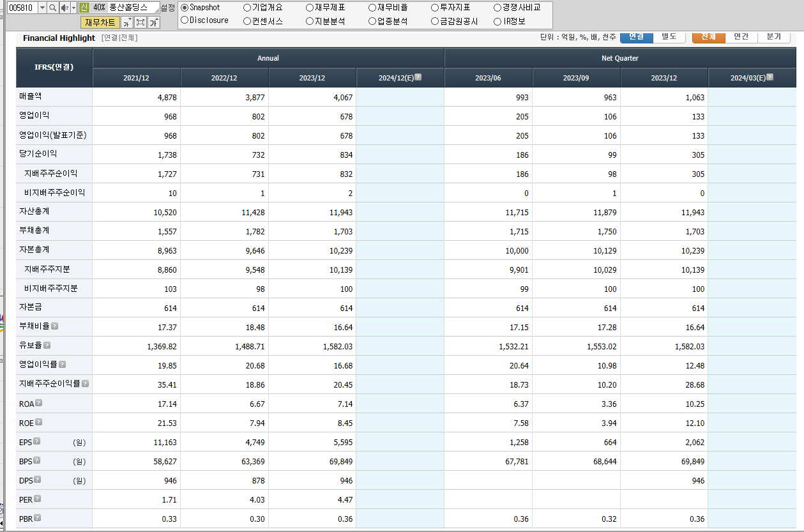Click the 자본금 row label
Viewport: 804px width, 532px height.
(x=31, y=307)
